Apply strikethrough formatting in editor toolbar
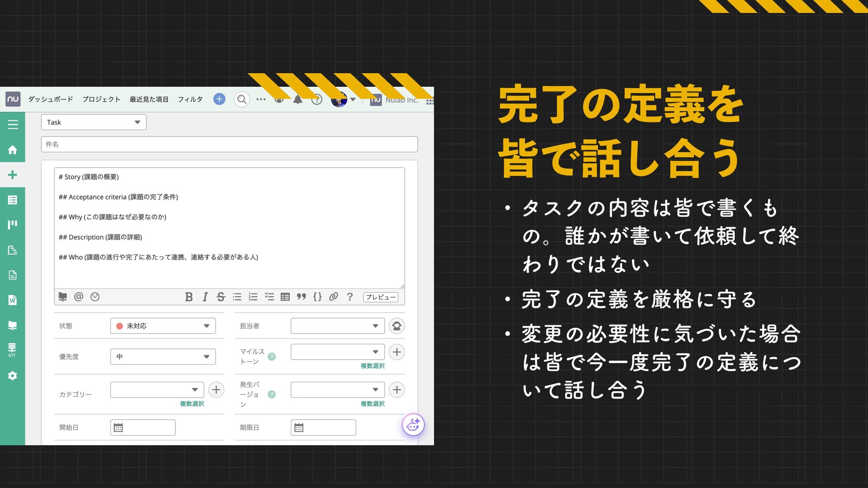The image size is (868, 488). [221, 297]
